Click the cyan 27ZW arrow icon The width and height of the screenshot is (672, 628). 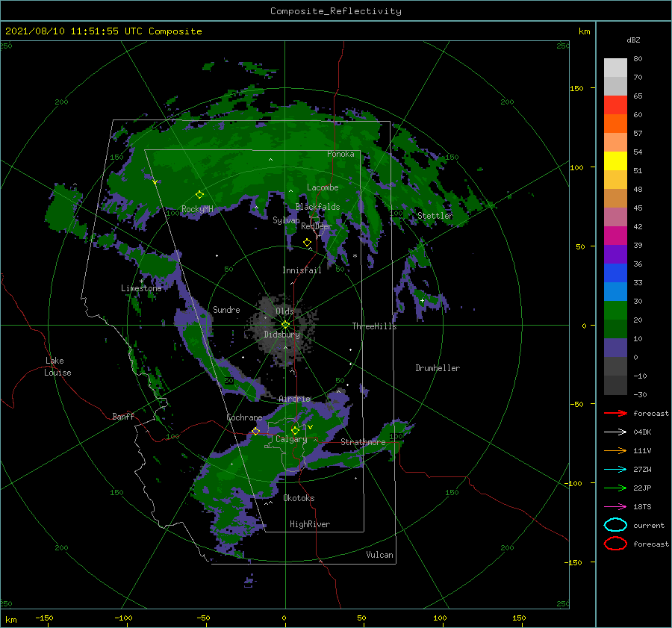coord(615,470)
